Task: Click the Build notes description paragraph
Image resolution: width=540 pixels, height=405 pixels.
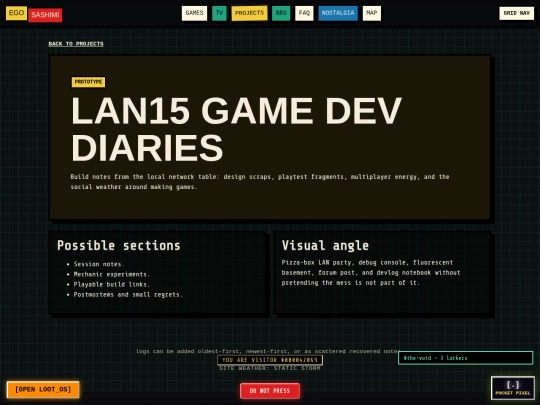Action: point(260,182)
